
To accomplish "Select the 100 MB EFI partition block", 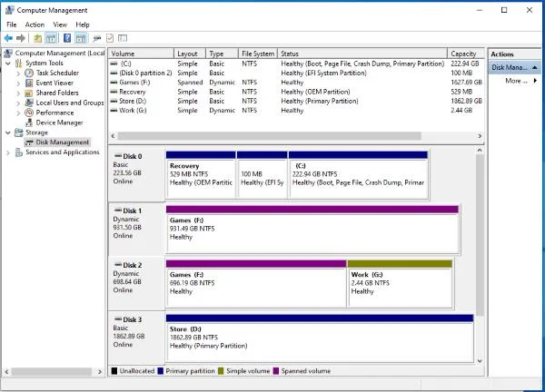I will tap(263, 175).
